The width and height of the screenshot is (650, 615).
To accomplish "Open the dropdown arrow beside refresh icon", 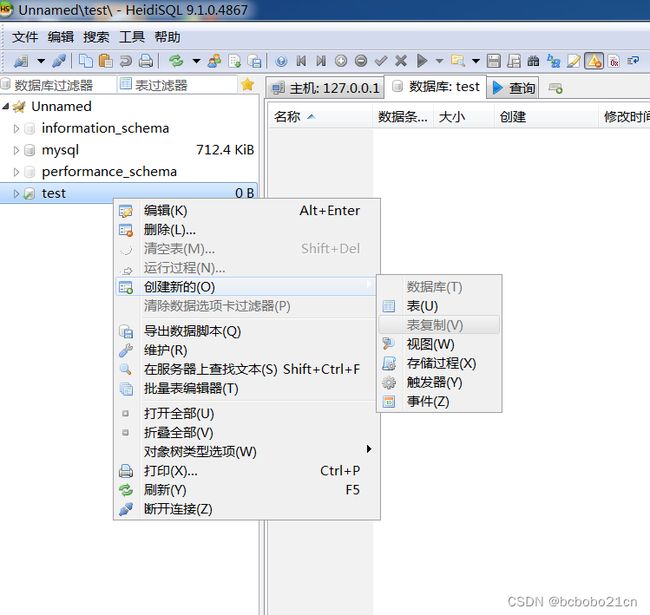I will point(196,61).
